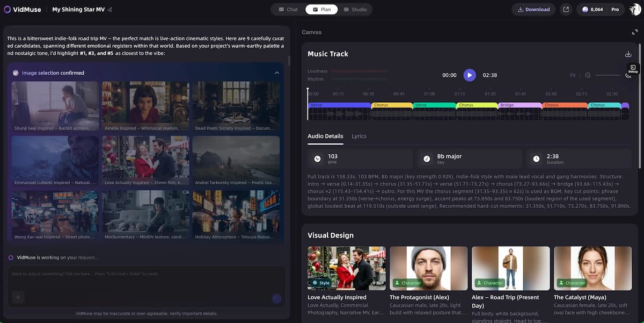
Task: Select the first Verse segment
Action: (339, 105)
